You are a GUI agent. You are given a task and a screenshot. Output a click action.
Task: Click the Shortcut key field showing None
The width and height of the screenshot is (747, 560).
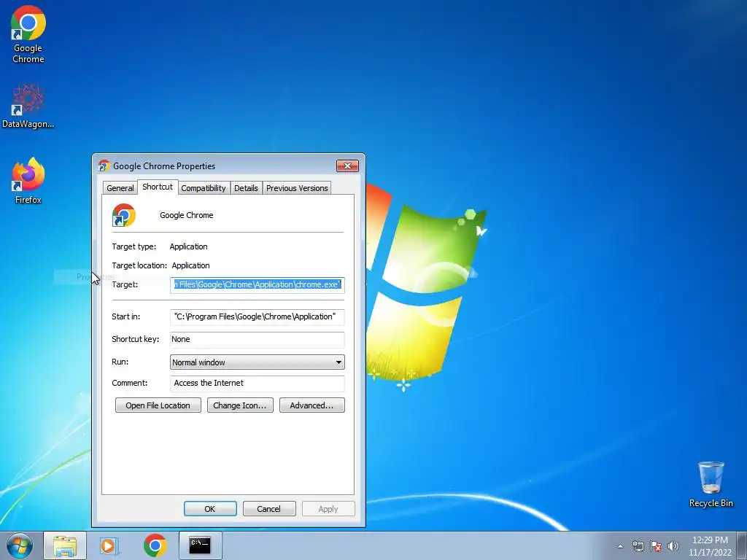click(x=258, y=340)
